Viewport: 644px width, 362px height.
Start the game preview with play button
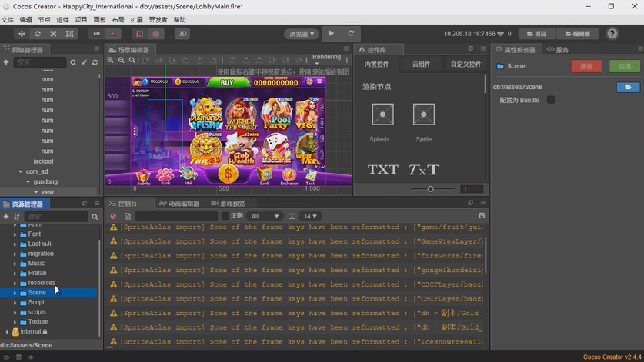(x=332, y=34)
